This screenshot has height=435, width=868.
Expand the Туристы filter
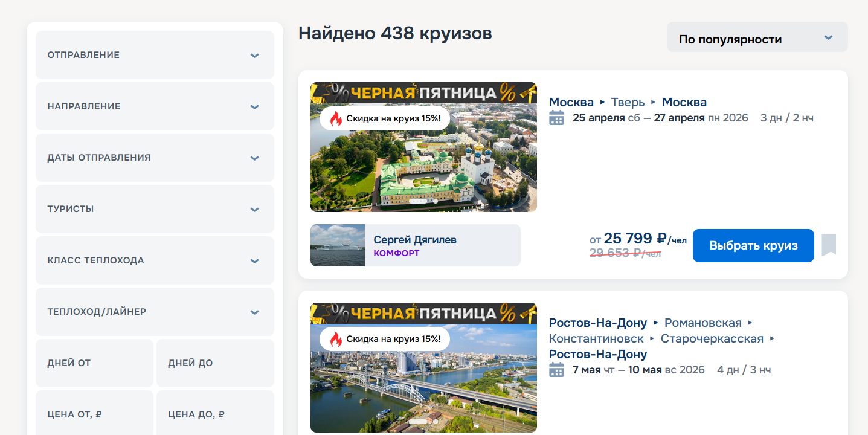(x=155, y=209)
